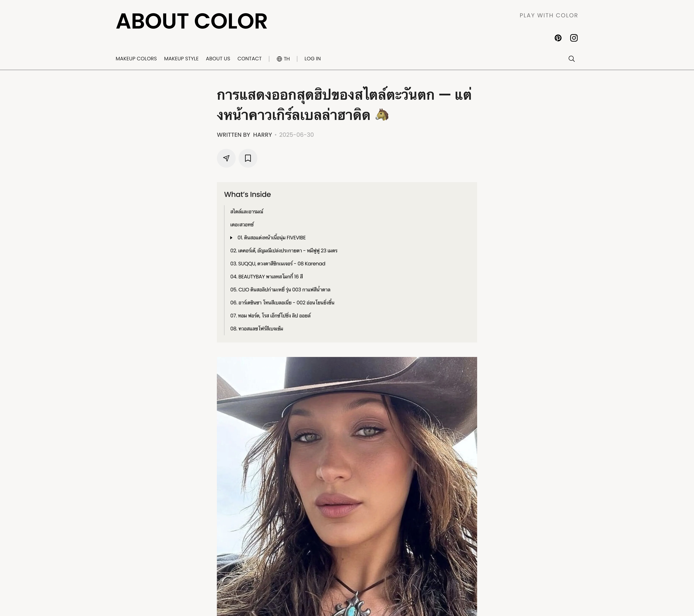
Task: Click the cowgirl hat photo
Action: pyautogui.click(x=347, y=486)
